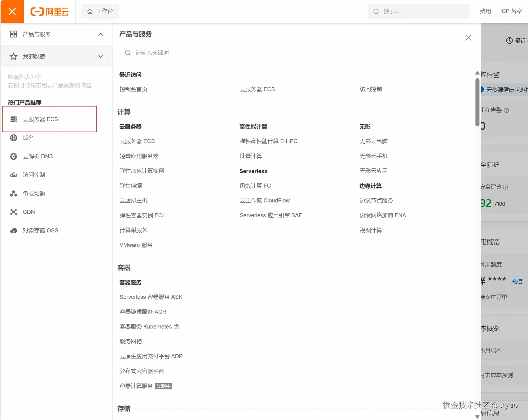The height and width of the screenshot is (420, 528).
Task: Open 边缘网络加速 ENA
Action: [x=383, y=215]
